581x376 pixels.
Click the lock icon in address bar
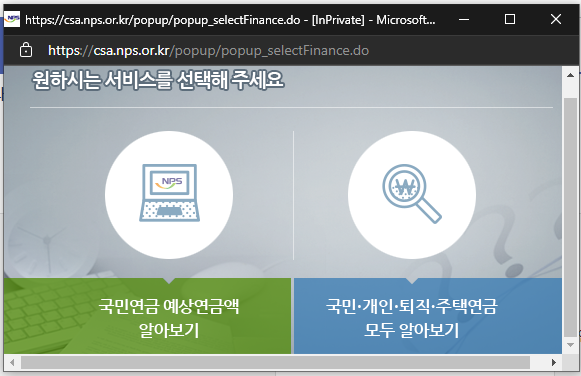tap(26, 50)
